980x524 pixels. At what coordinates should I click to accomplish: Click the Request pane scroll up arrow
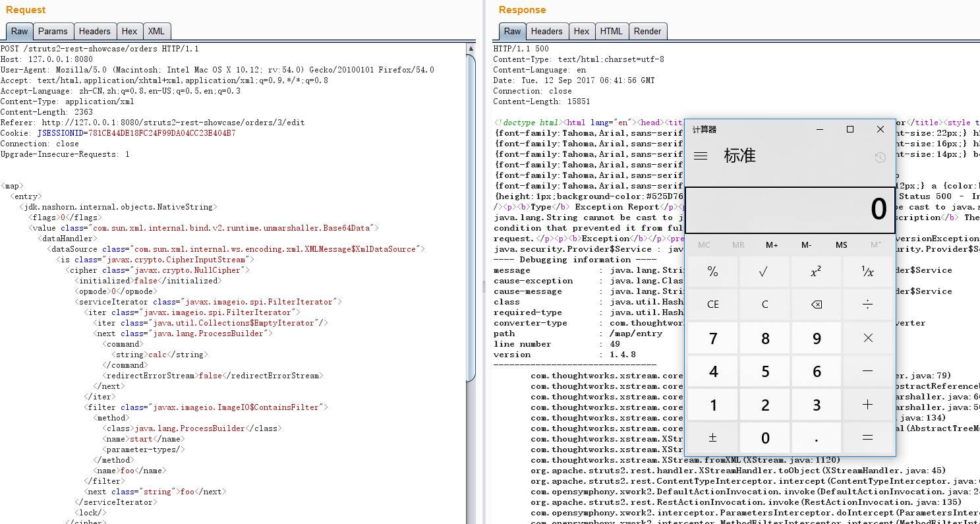coord(471,49)
